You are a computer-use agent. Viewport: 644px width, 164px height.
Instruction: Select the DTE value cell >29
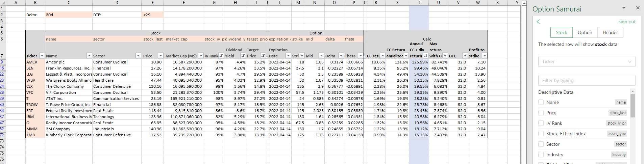click(152, 15)
